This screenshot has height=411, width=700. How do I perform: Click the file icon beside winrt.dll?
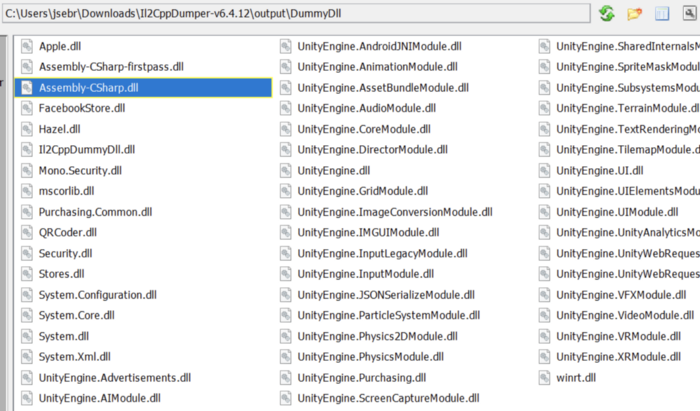[x=544, y=378]
